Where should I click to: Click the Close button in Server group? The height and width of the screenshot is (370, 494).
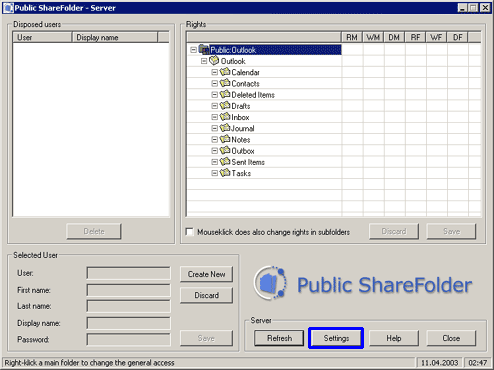pyautogui.click(x=451, y=338)
